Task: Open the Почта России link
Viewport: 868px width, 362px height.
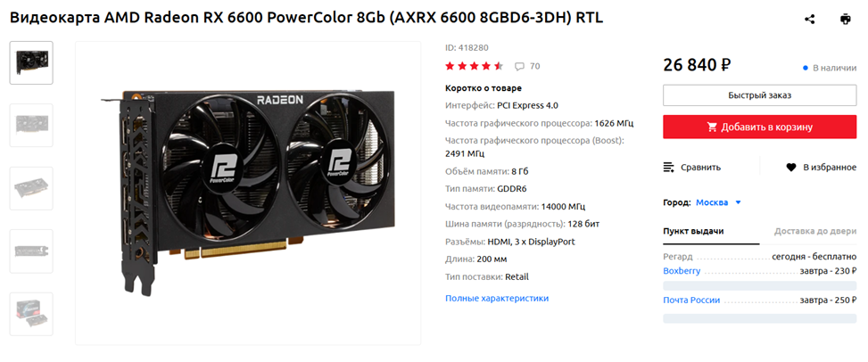Action: click(691, 300)
